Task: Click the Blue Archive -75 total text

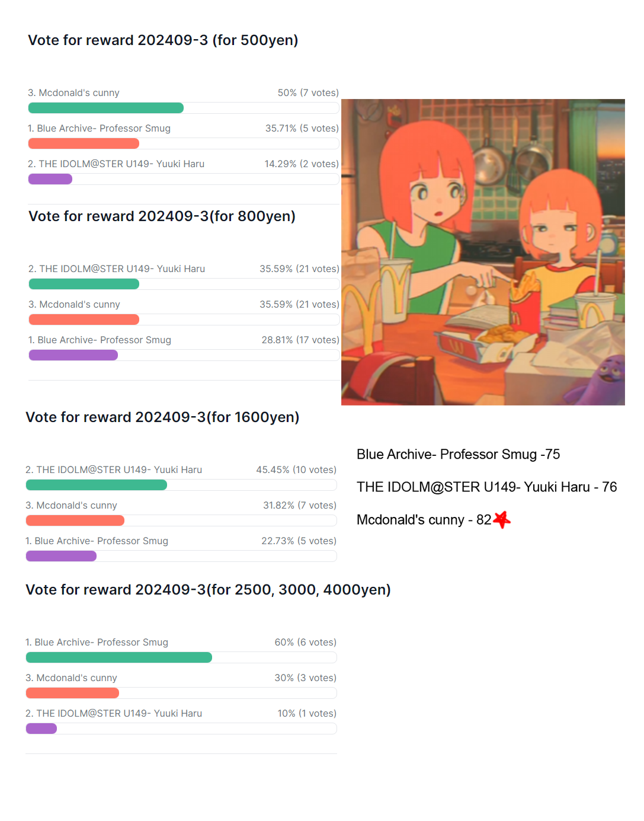Action: click(x=458, y=454)
